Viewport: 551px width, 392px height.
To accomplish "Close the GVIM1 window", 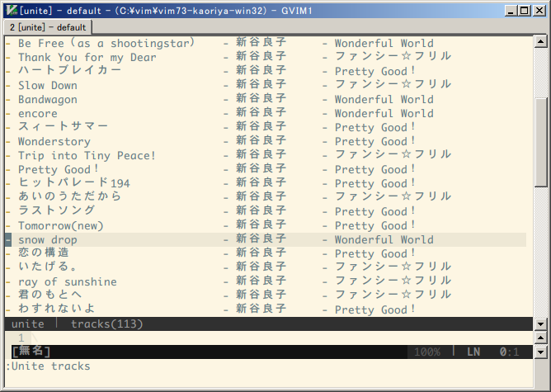I will (539, 11).
